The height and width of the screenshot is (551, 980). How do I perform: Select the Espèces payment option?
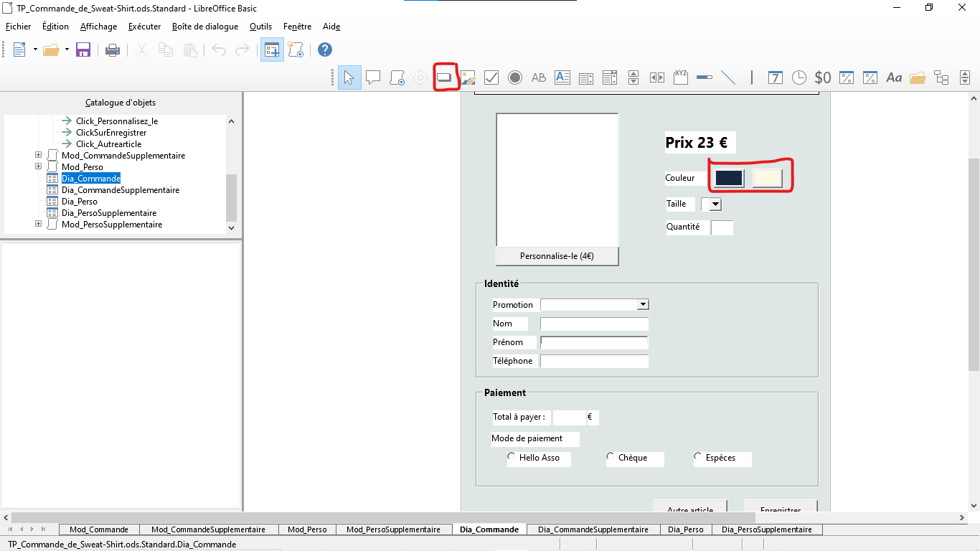[x=698, y=456]
